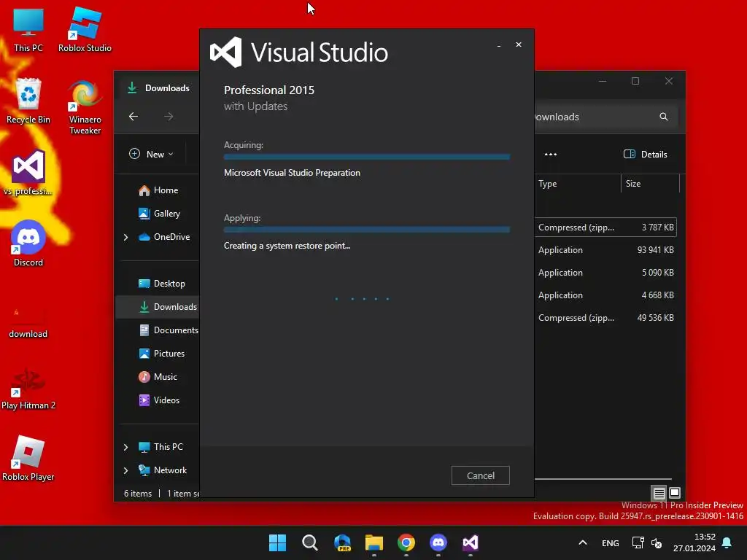Switch to Visual Studio installer on taskbar
Image resolution: width=747 pixels, height=560 pixels.
(471, 542)
